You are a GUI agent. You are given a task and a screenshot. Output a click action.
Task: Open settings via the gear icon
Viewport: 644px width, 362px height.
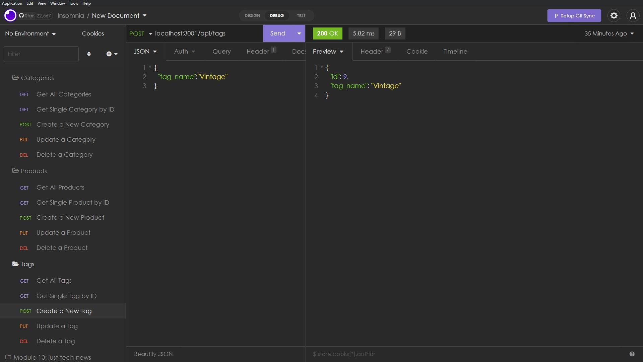pyautogui.click(x=614, y=15)
